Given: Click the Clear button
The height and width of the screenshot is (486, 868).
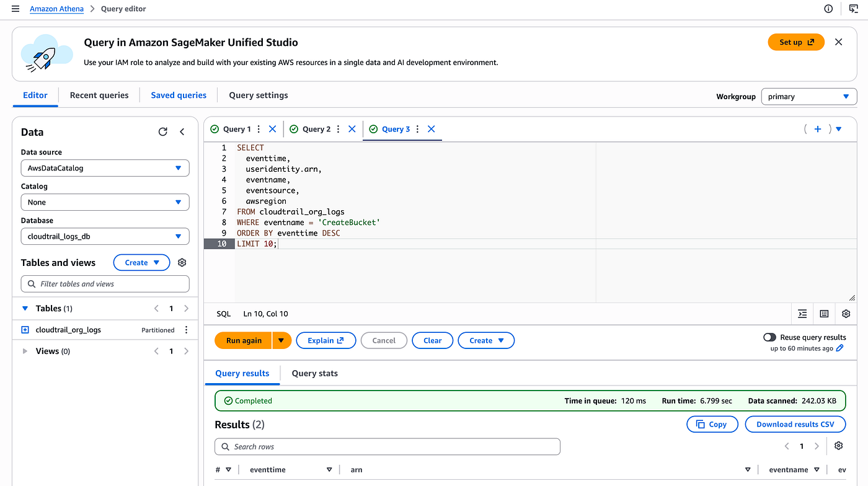Looking at the screenshot, I should [433, 340].
